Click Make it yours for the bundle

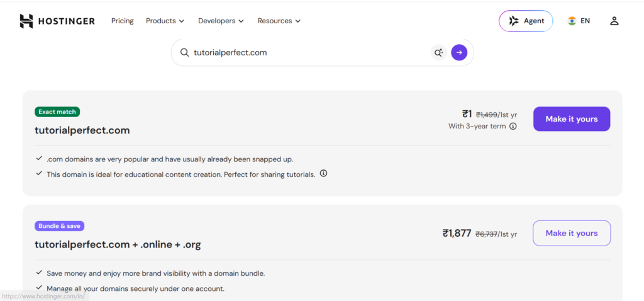click(x=572, y=233)
